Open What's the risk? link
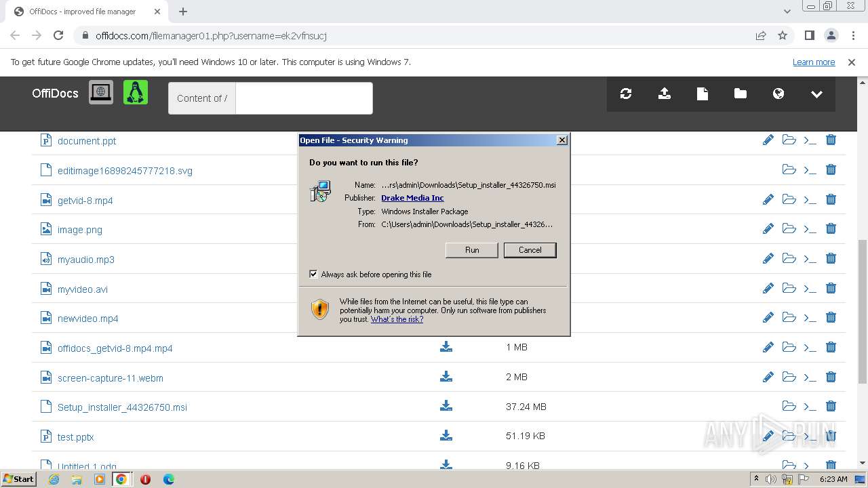Image resolution: width=868 pixels, height=488 pixels. pos(397,319)
